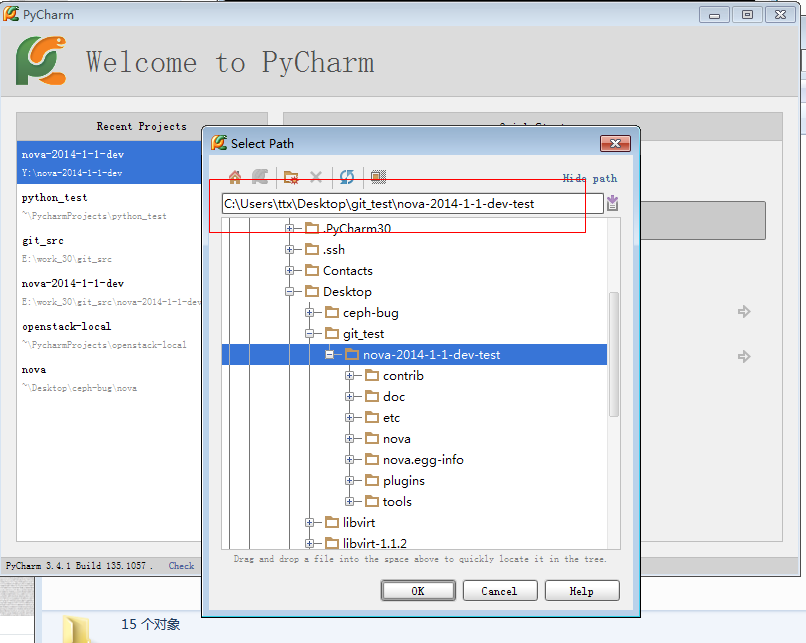Click the Delete (X) toolbar icon
806x643 pixels.
point(316,177)
